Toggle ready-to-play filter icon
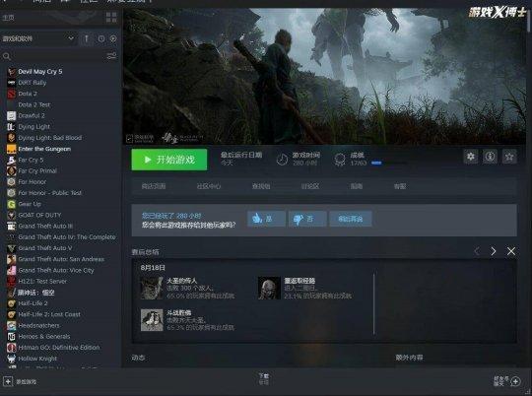This screenshot has height=396, width=532. click(113, 38)
